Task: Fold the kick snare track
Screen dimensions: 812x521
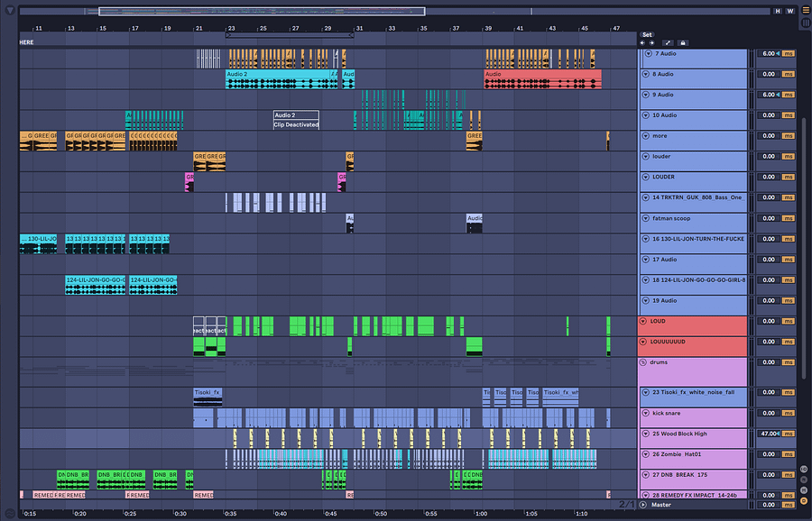Action: coord(646,413)
